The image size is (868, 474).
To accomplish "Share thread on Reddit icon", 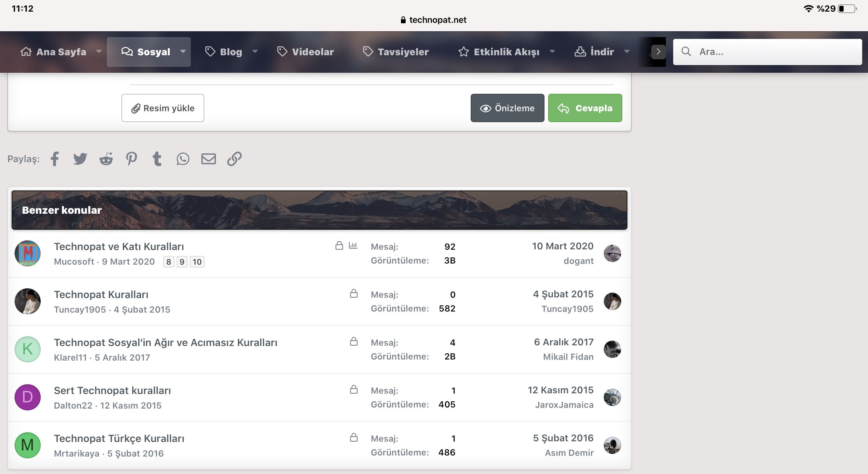I will pos(106,159).
